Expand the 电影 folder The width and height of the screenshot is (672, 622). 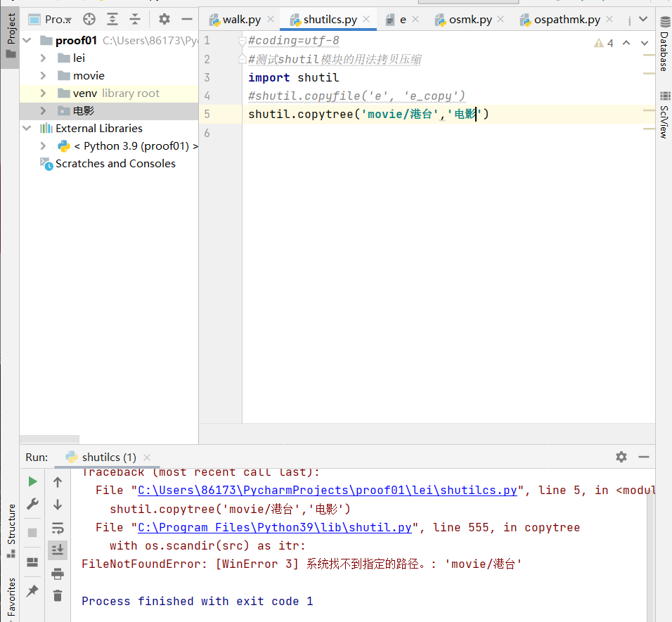point(43,111)
